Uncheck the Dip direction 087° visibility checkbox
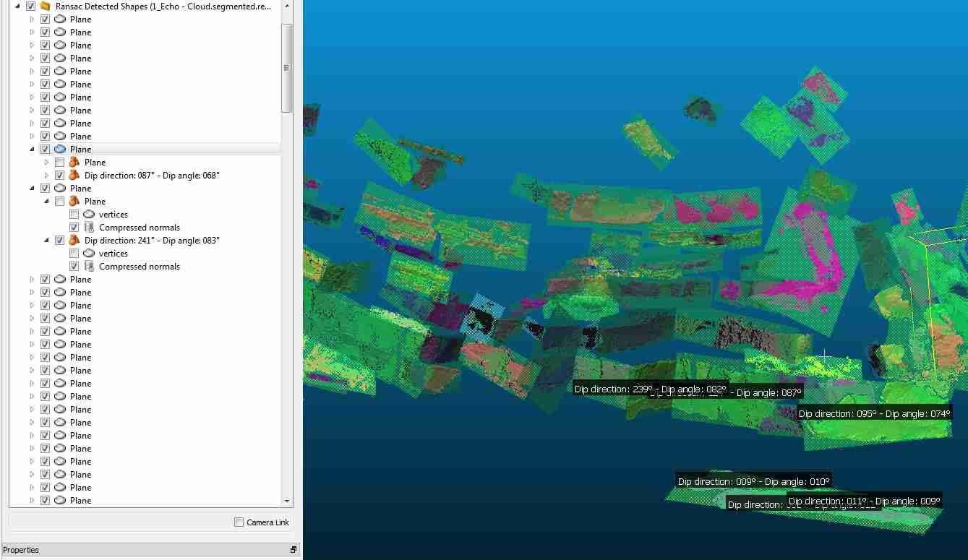 click(x=59, y=176)
